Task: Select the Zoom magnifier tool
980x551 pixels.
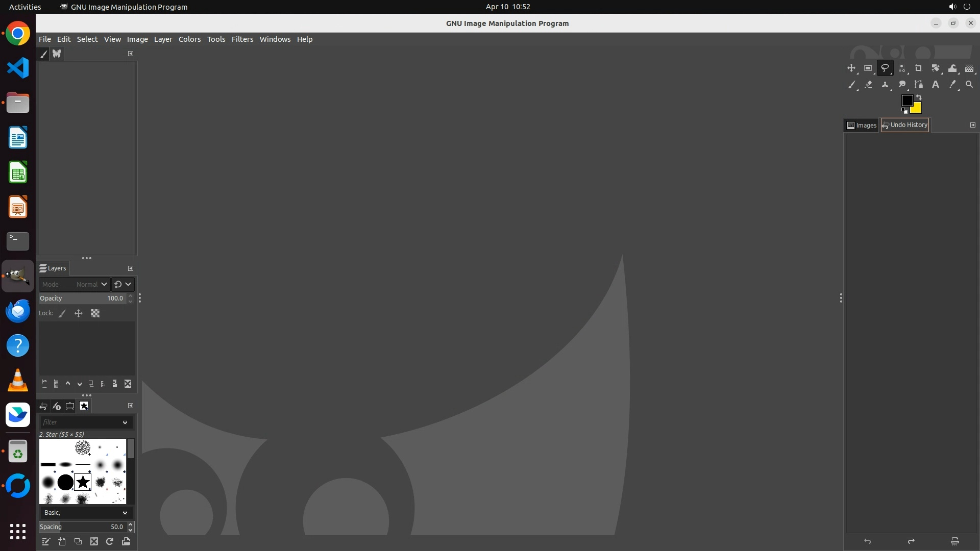Action: click(x=969, y=85)
